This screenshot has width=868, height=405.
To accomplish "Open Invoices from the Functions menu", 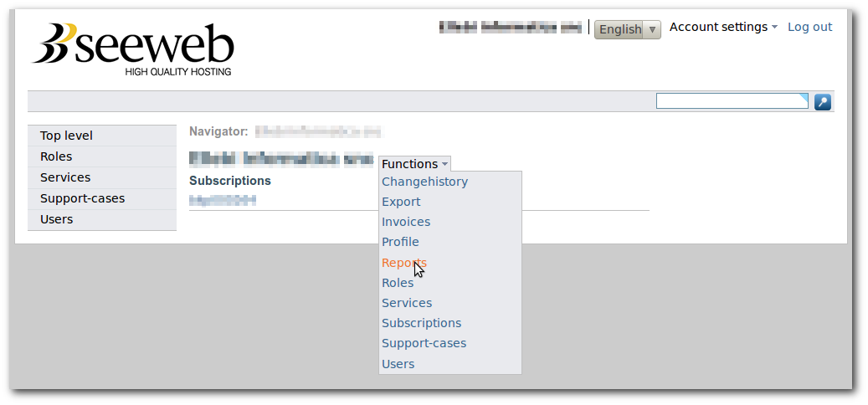I will click(x=406, y=222).
